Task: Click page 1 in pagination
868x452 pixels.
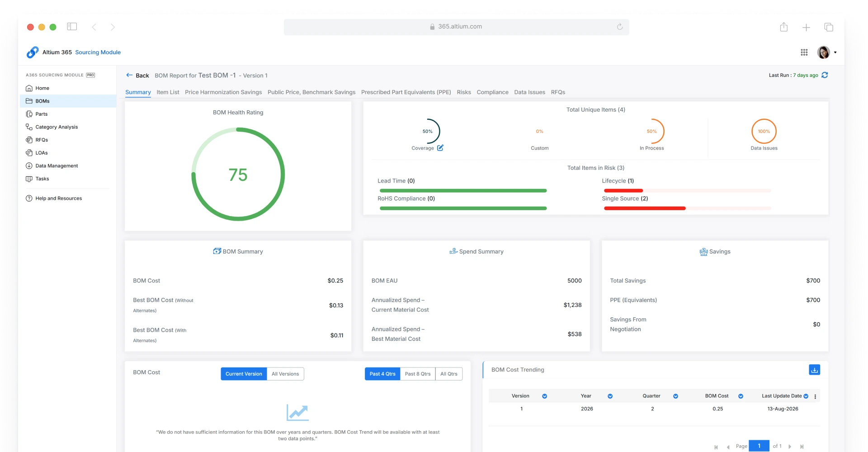Action: (759, 446)
